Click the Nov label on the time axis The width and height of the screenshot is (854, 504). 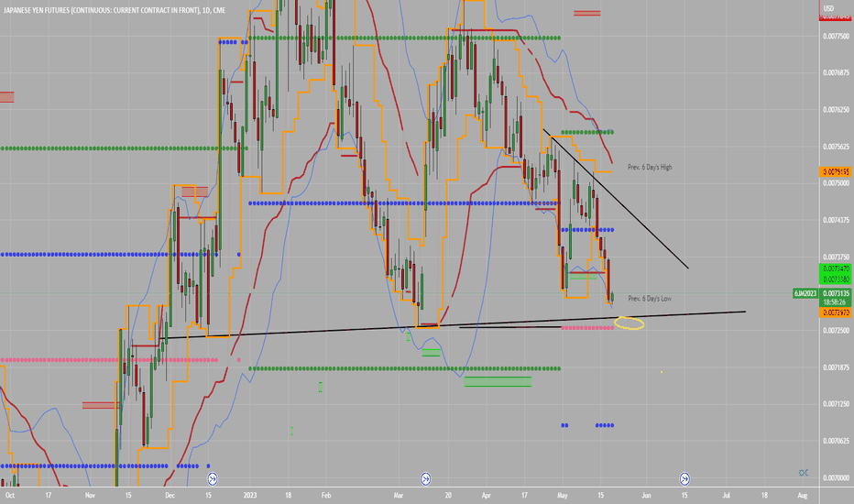(x=91, y=495)
